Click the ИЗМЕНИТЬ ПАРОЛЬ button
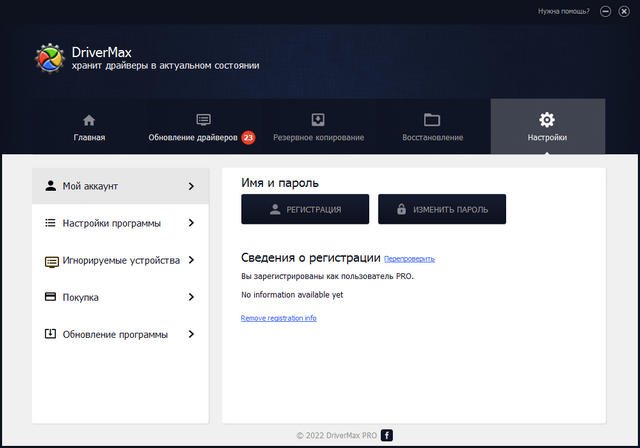Image resolution: width=640 pixels, height=448 pixels. pos(442,209)
